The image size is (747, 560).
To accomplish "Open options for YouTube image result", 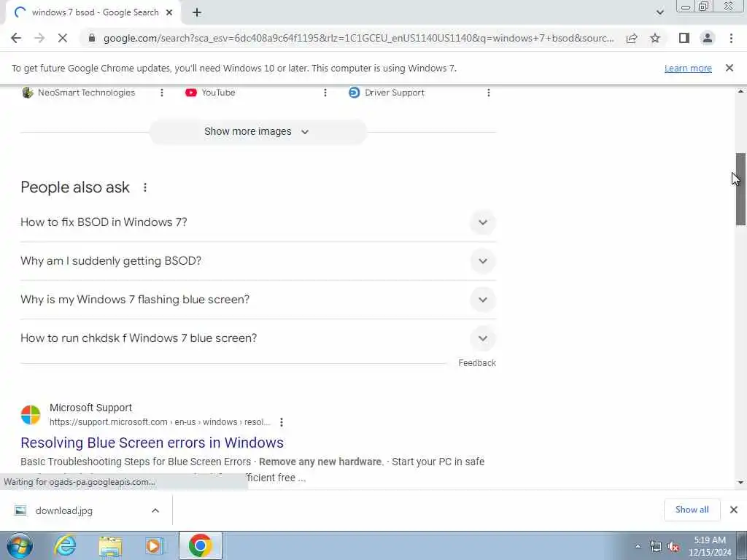I will 325,93.
